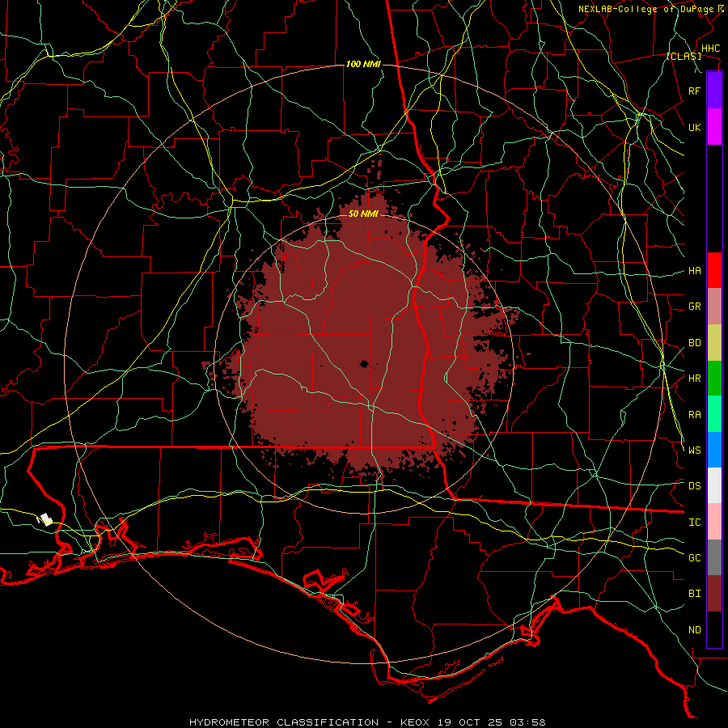Click the purple RF legend color swatch
Viewport: 728px width, 728px height.
(714, 91)
